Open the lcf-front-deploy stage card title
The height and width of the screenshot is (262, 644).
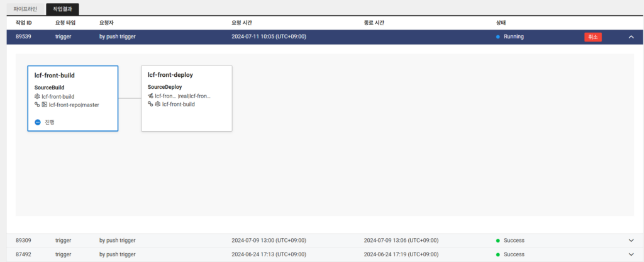click(170, 74)
